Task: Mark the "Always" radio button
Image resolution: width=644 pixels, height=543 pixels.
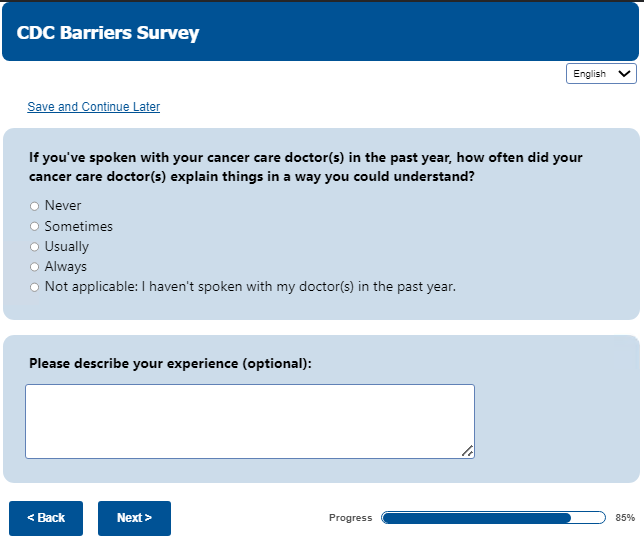Action: (34, 267)
